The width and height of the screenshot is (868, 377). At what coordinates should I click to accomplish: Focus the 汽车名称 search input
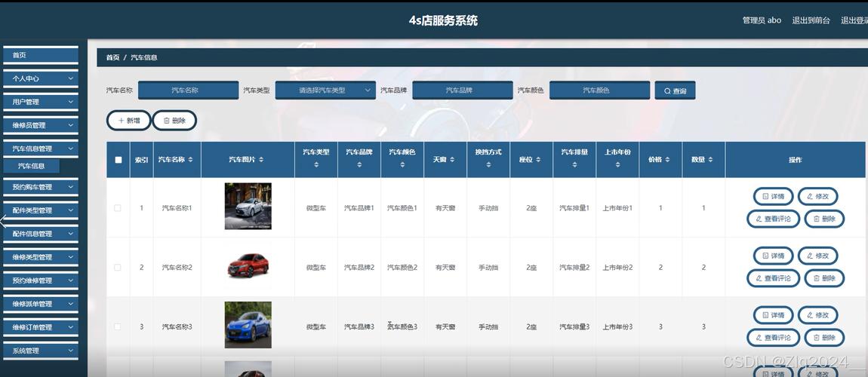click(188, 90)
